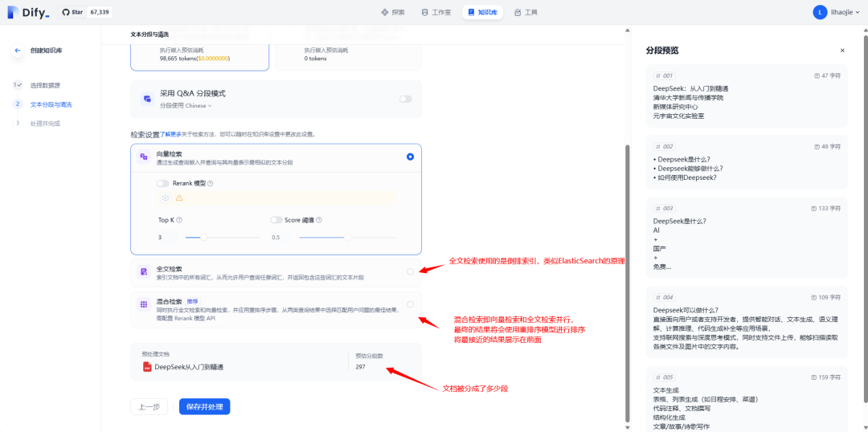Click the 全文检索 icon
This screenshot has height=432, width=868.
(x=143, y=271)
